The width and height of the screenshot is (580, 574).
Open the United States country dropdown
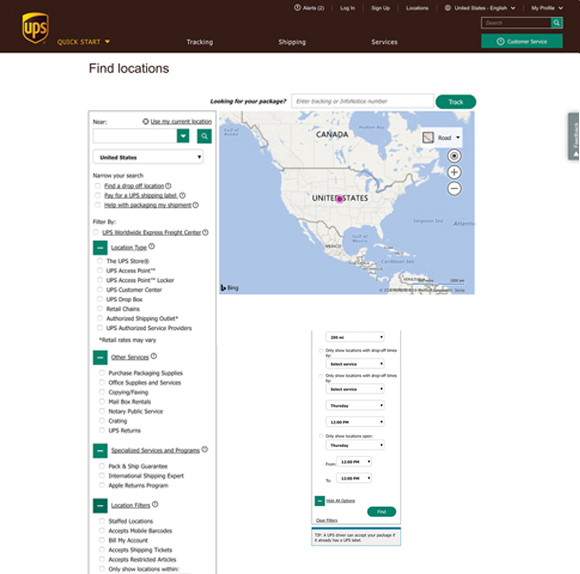(148, 157)
